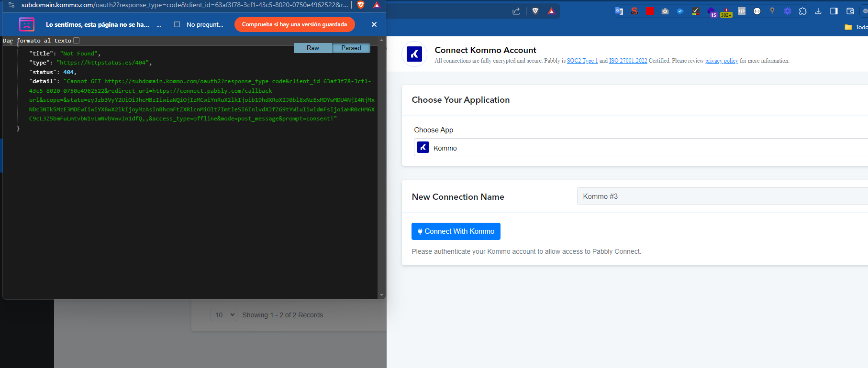The image size is (868, 368).
Task: Open the Extensions puzzle piece menu
Action: click(803, 11)
